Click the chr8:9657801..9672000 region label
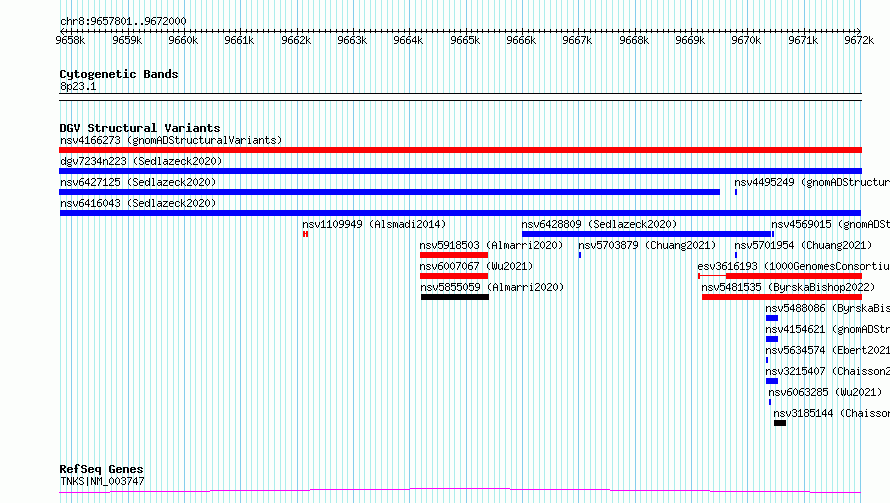The image size is (890, 503). point(123,22)
